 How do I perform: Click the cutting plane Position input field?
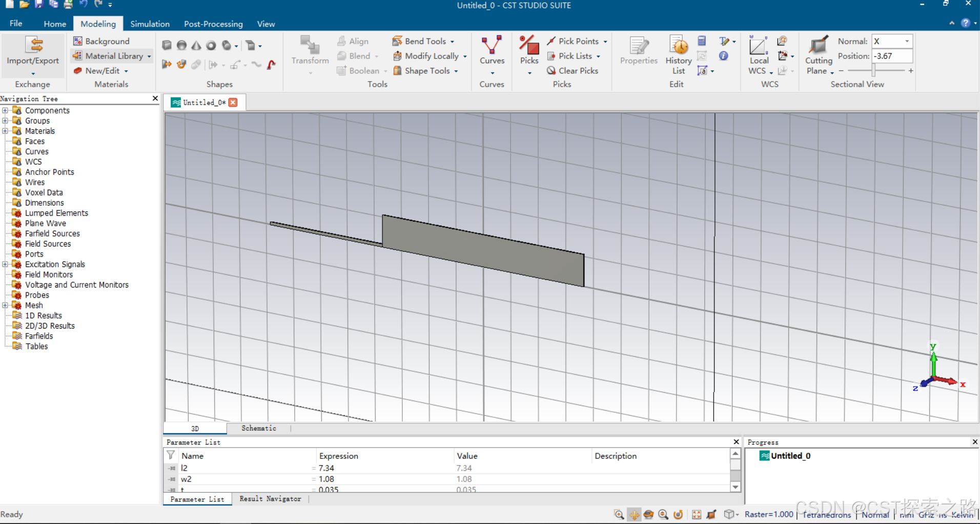pos(892,56)
